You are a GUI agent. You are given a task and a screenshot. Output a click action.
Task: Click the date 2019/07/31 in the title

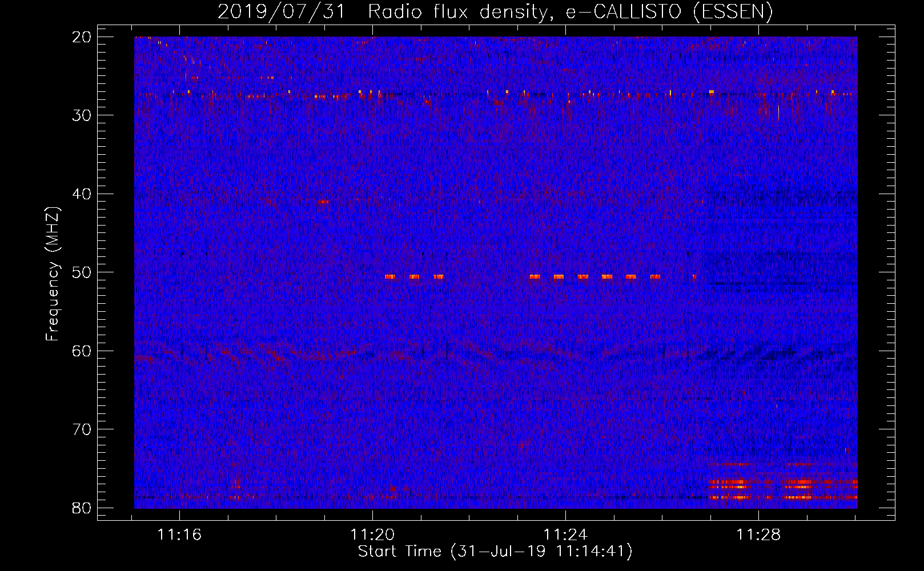pyautogui.click(x=282, y=11)
